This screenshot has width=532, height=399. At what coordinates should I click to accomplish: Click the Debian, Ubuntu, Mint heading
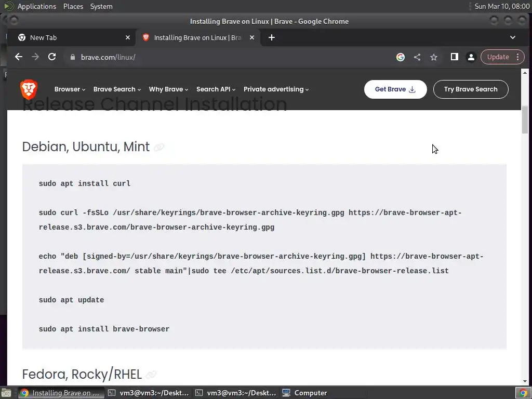pos(86,147)
